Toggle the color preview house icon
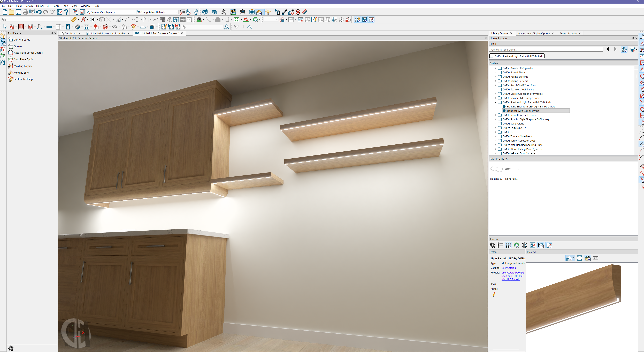 (x=588, y=258)
